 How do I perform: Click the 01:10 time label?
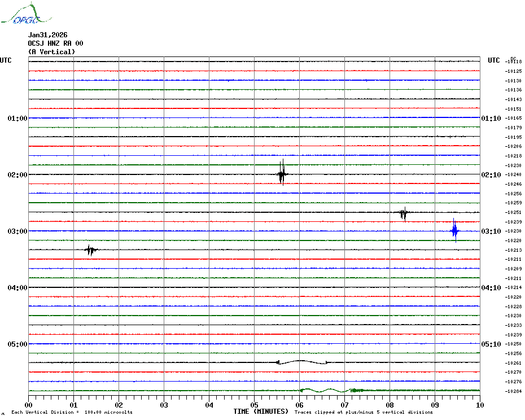[x=491, y=118]
